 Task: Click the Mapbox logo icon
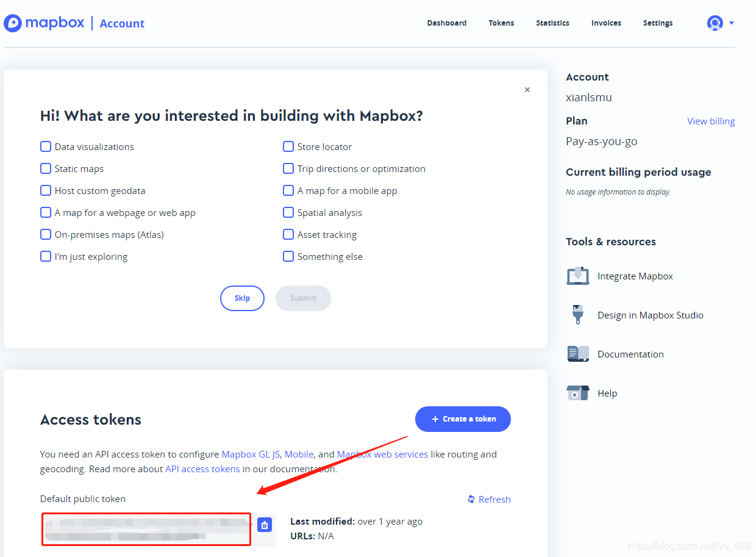point(13,23)
